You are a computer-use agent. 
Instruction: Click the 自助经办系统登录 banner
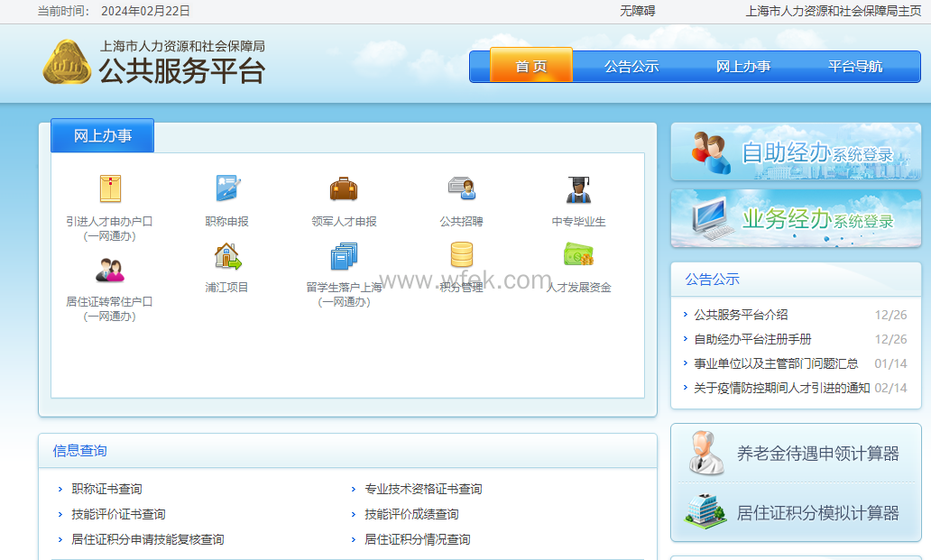[x=796, y=152]
